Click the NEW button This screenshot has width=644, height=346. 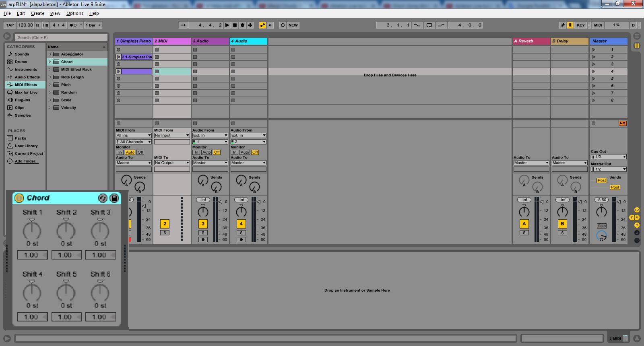293,25
